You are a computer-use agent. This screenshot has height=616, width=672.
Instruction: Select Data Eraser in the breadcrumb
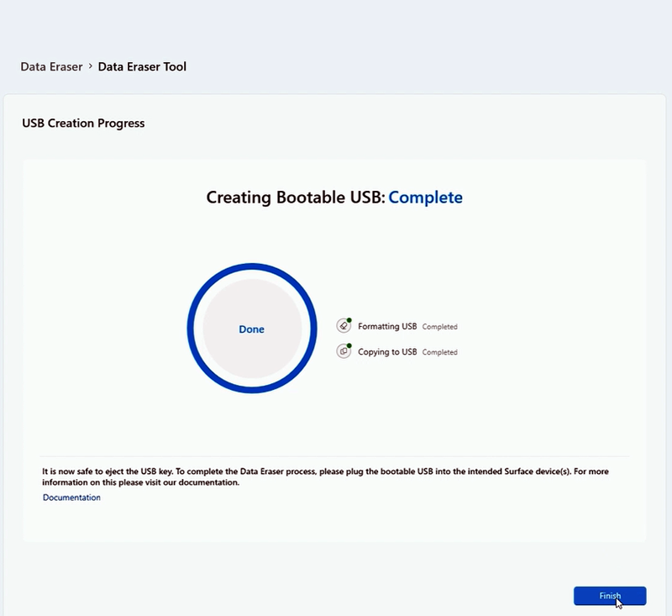pyautogui.click(x=50, y=66)
